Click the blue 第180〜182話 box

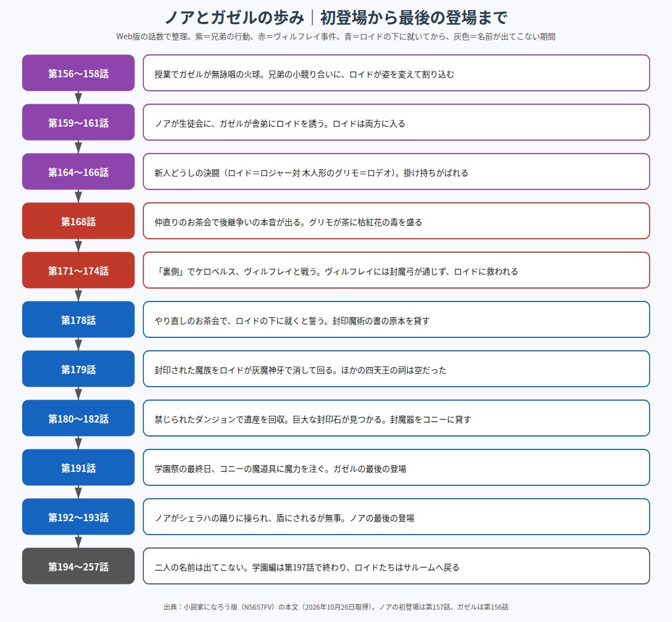78,418
